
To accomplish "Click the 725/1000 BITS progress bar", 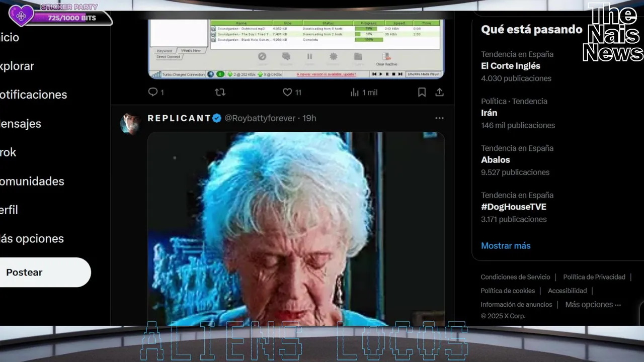I will (x=72, y=19).
